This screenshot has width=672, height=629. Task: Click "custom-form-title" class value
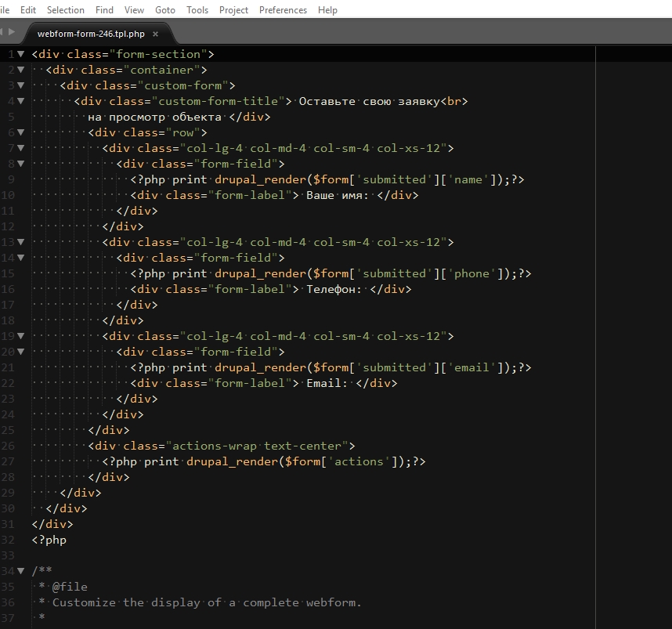point(219,101)
